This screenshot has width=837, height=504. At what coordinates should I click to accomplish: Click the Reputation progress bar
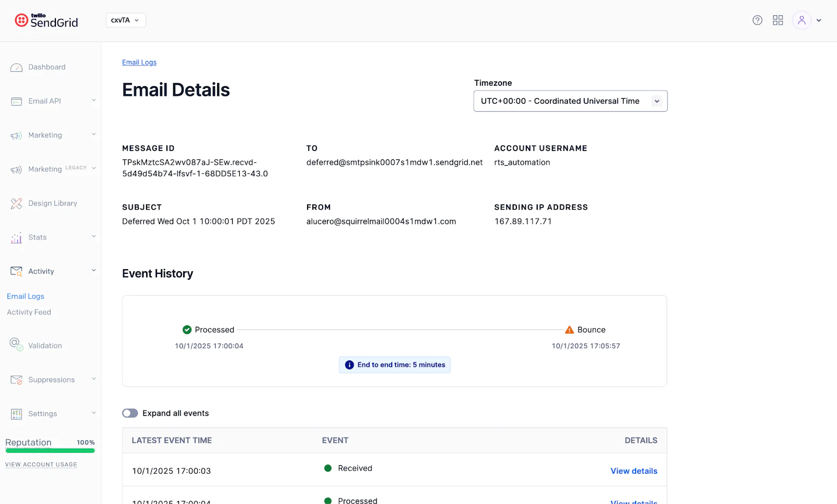tap(50, 451)
